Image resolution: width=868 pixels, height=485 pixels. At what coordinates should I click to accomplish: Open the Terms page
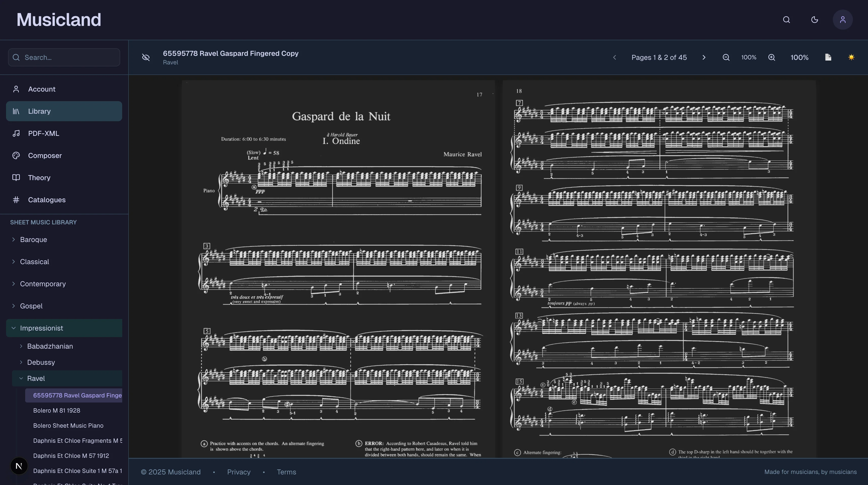[x=286, y=472]
